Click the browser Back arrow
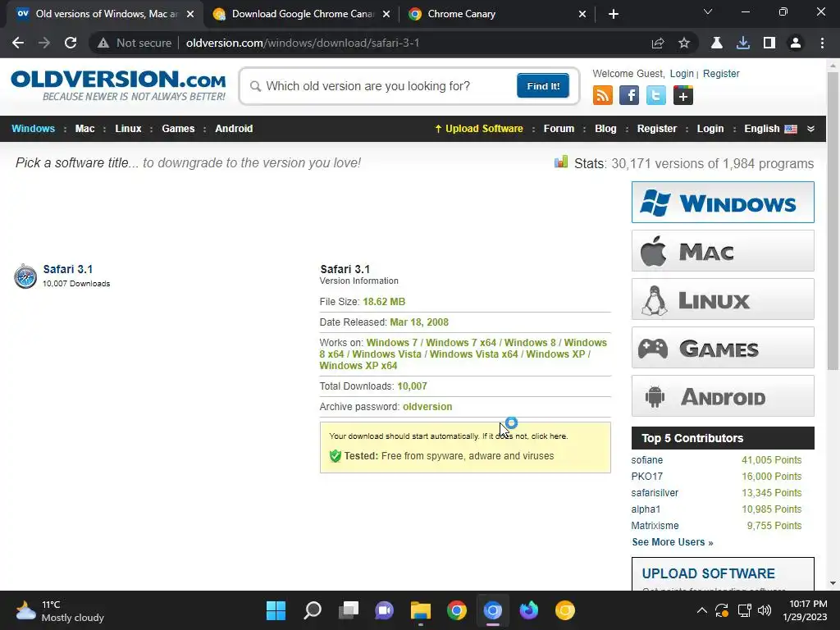Image resolution: width=840 pixels, height=630 pixels. [18, 43]
